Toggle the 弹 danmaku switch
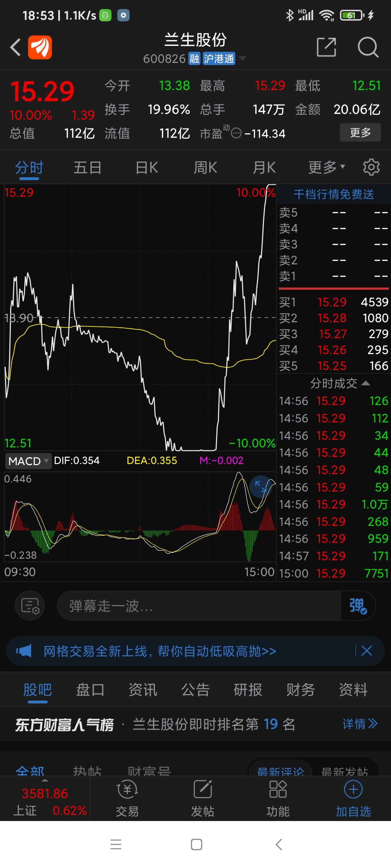The image size is (391, 868). tap(358, 606)
